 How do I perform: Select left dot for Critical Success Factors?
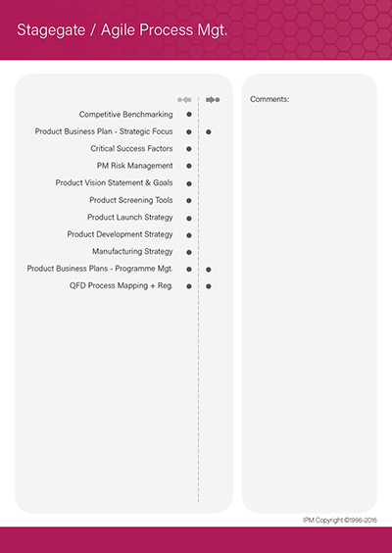pyautogui.click(x=189, y=149)
